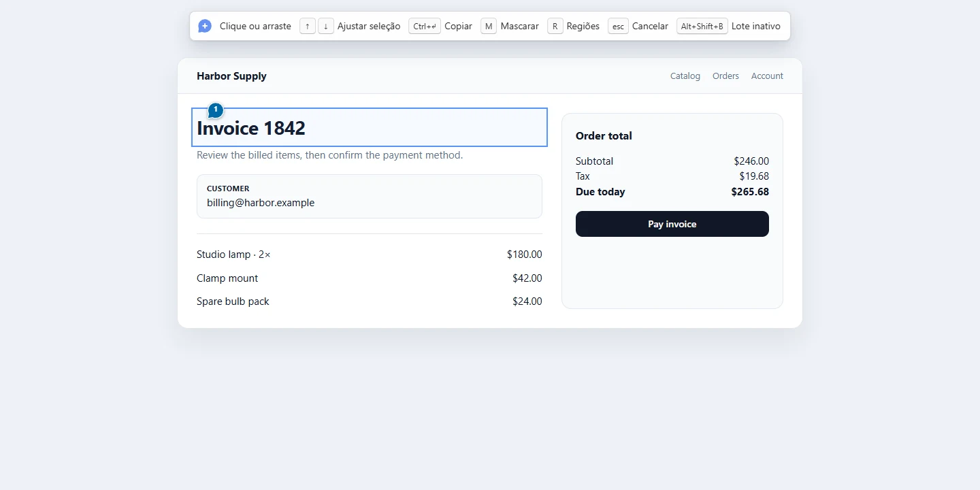The width and height of the screenshot is (980, 490).
Task: Click the blue plus logo in the toolbar
Action: tap(205, 26)
